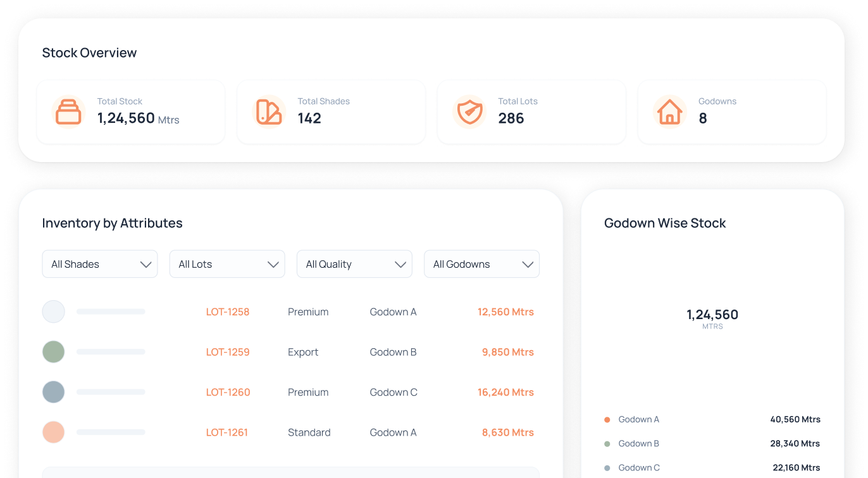Image resolution: width=868 pixels, height=478 pixels.
Task: Select the peach shade swatch for LOT-1261
Action: (x=54, y=432)
